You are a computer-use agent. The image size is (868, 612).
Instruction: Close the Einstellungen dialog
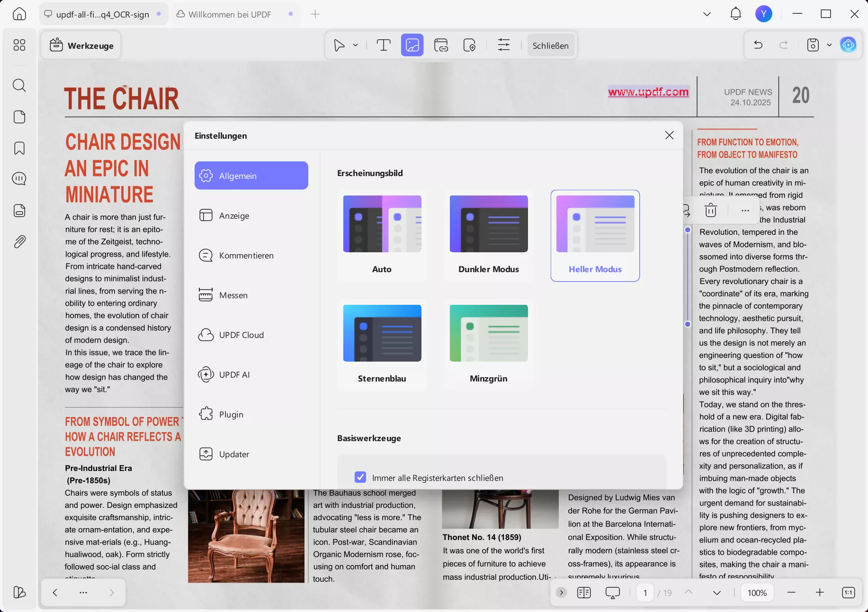(669, 135)
